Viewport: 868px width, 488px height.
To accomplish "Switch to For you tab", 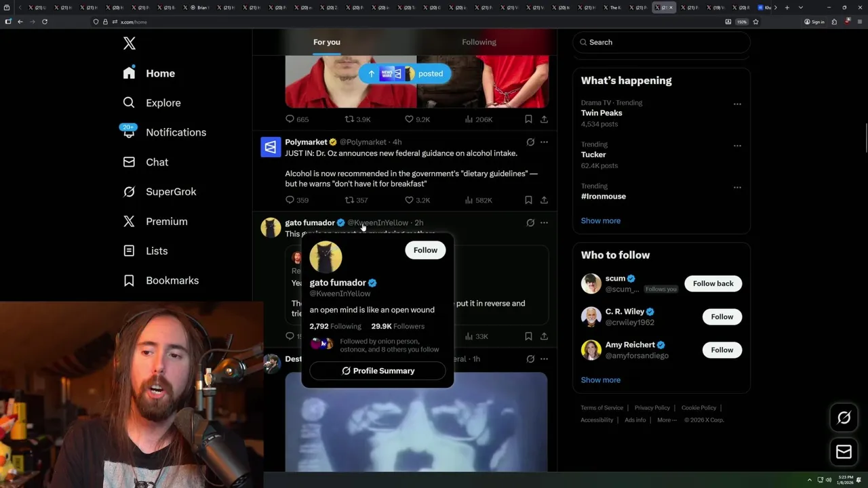I will coord(327,42).
